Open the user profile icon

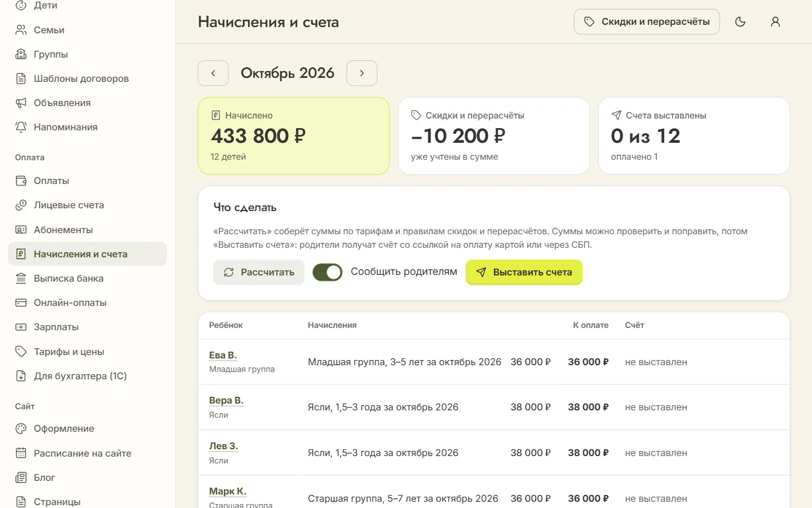pos(775,22)
